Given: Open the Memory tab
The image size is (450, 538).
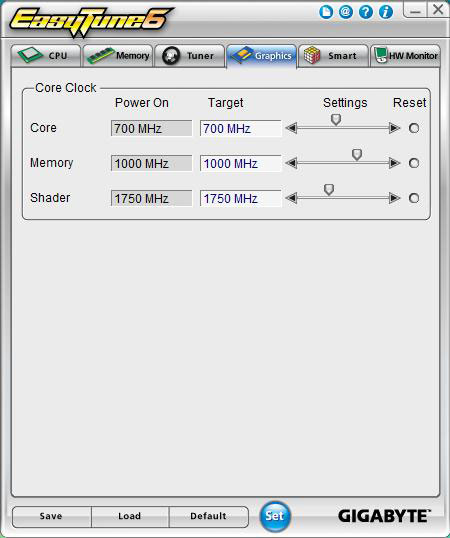Looking at the screenshot, I should pyautogui.click(x=118, y=56).
